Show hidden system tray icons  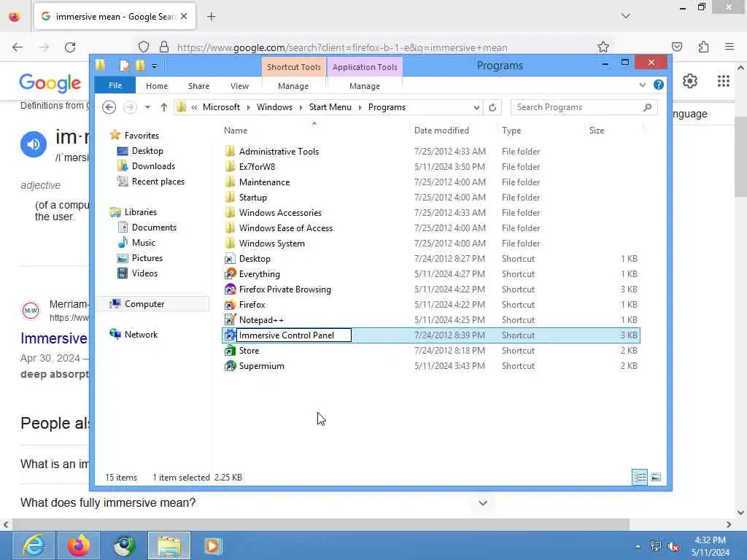click(638, 546)
